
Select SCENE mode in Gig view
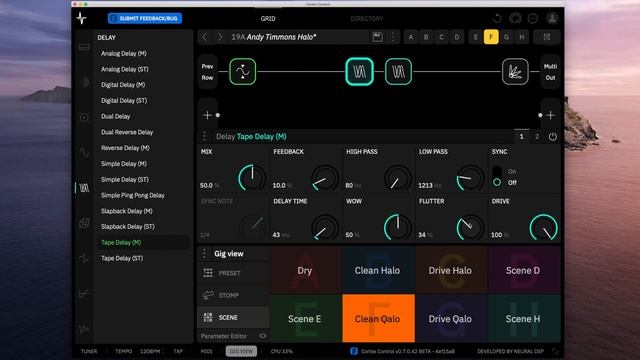(233, 317)
